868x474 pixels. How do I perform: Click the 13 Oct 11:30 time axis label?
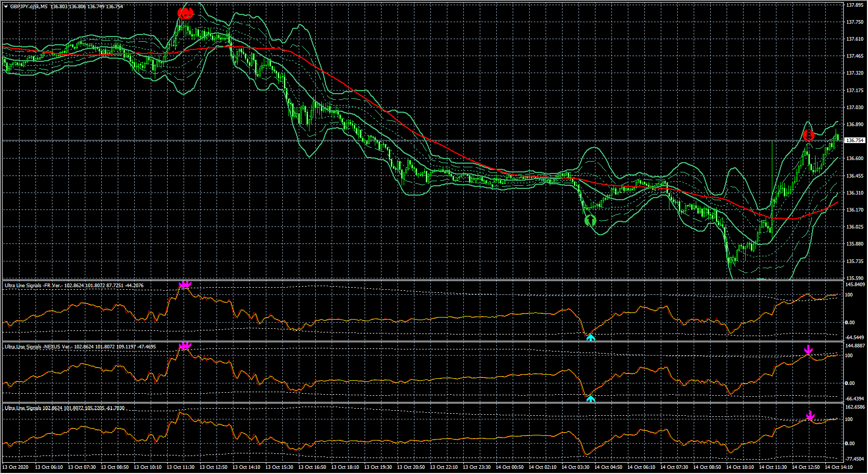(x=180, y=467)
